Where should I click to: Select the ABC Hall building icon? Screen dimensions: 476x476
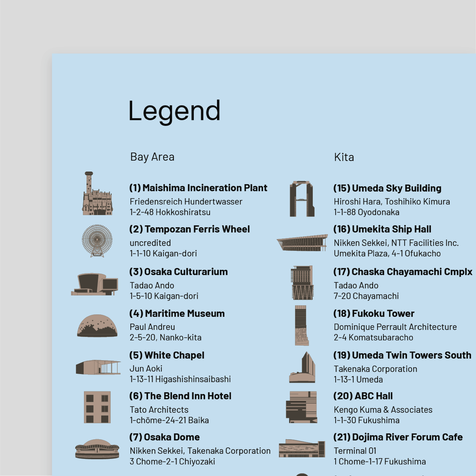coord(302,407)
